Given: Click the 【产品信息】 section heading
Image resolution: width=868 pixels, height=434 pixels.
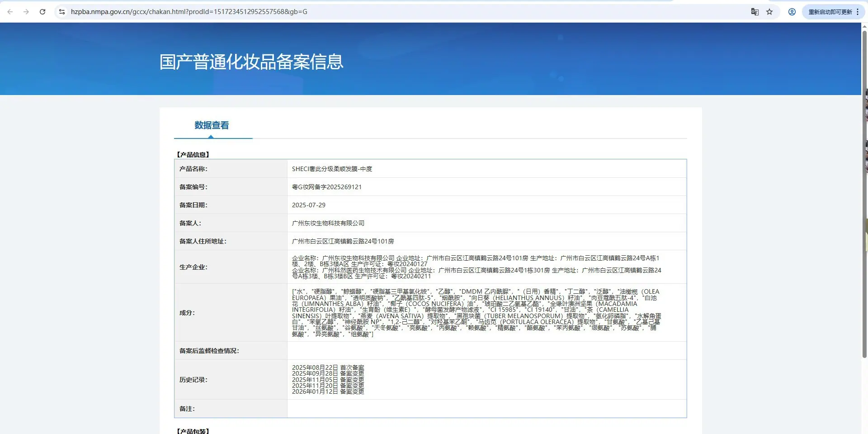Looking at the screenshot, I should click(x=193, y=155).
